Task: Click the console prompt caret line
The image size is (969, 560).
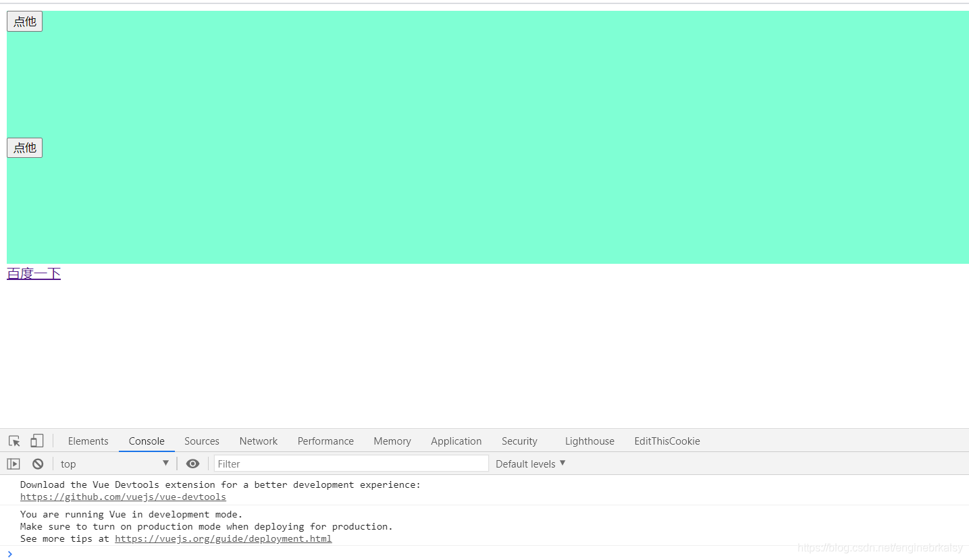Action: (x=484, y=554)
